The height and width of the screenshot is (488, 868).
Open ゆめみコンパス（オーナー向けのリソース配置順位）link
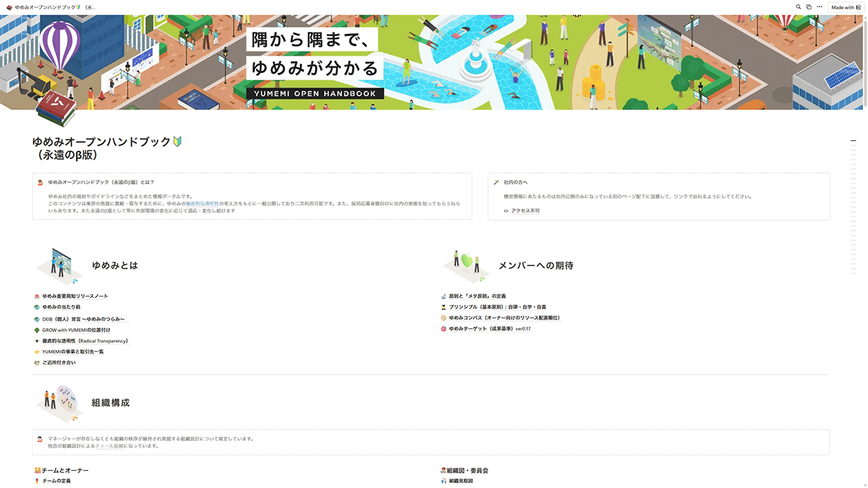point(504,318)
